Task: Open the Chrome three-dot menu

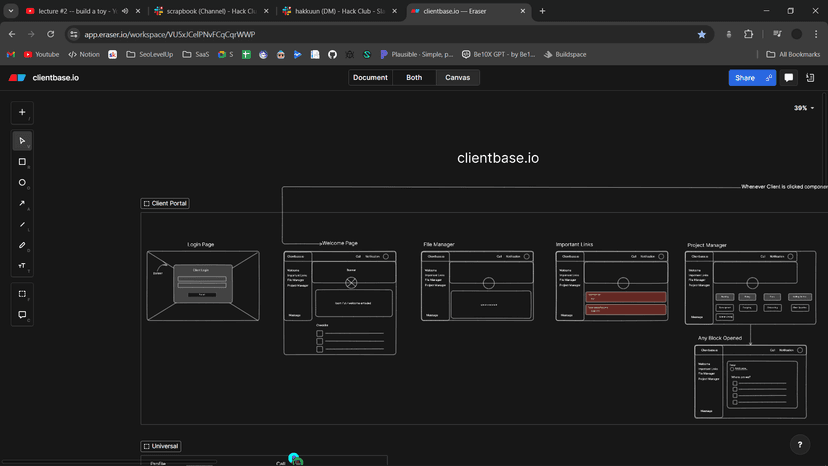Action: point(816,34)
